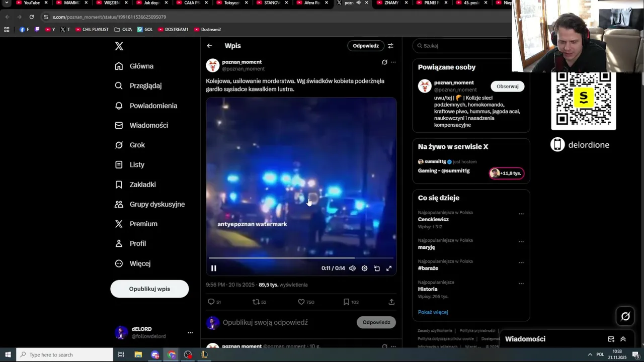The height and width of the screenshot is (362, 644).
Task: Click Pokaż więcej link
Action: (433, 312)
